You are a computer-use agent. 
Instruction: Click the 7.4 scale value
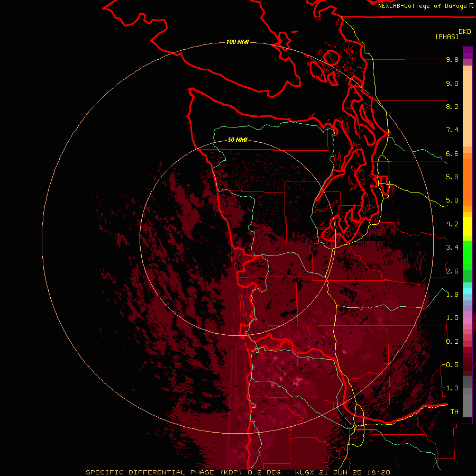click(x=452, y=130)
